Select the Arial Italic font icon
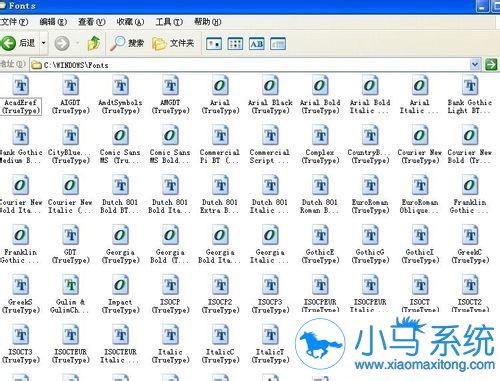The height and width of the screenshot is (381, 500). tap(420, 85)
